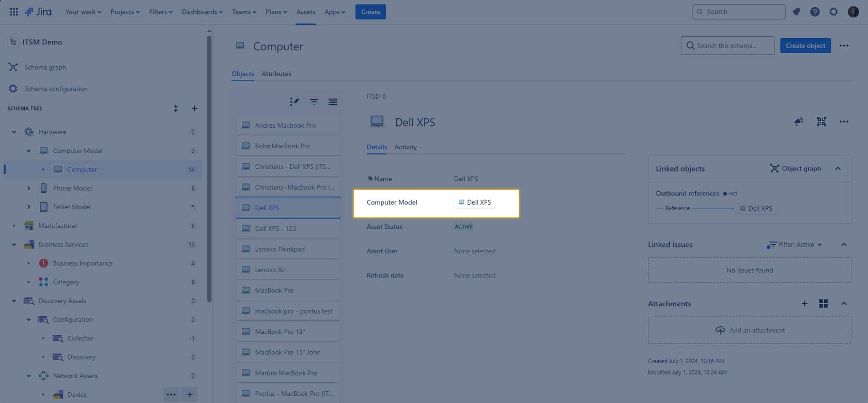Collapse the Computer Model tree node
Viewport: 868px width, 403px height.
pos(28,151)
